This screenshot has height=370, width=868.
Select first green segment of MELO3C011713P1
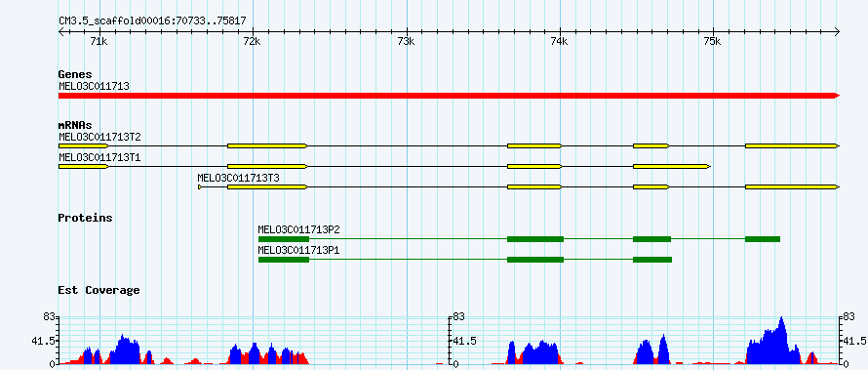pyautogui.click(x=284, y=260)
